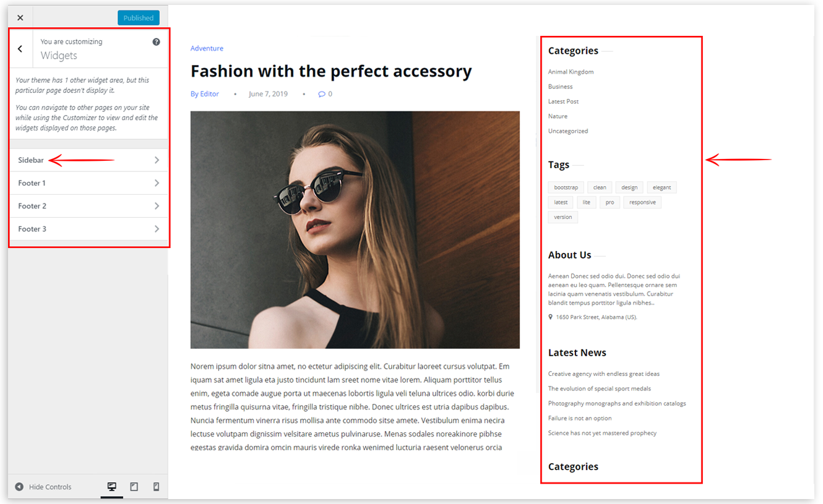Click the Hide Controls label
The width and height of the screenshot is (823, 504).
[x=50, y=487]
